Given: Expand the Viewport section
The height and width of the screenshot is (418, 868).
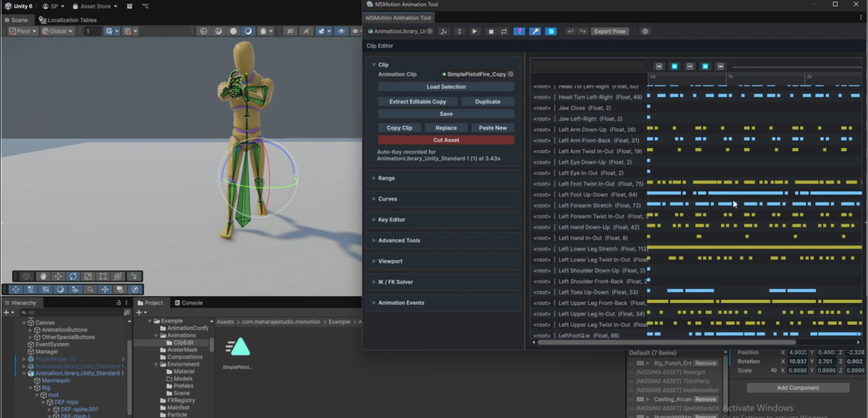Looking at the screenshot, I should 374,261.
